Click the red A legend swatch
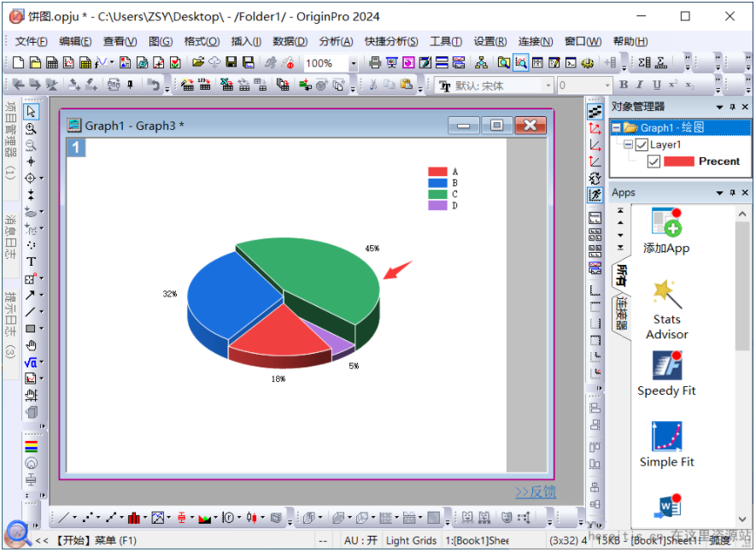The image size is (756, 552). coord(437,172)
